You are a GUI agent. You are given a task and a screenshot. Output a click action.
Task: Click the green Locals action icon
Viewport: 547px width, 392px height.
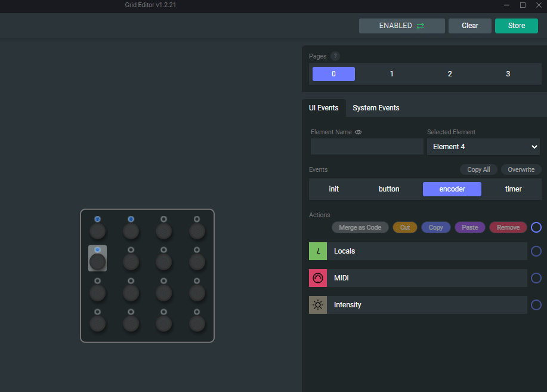coord(318,251)
